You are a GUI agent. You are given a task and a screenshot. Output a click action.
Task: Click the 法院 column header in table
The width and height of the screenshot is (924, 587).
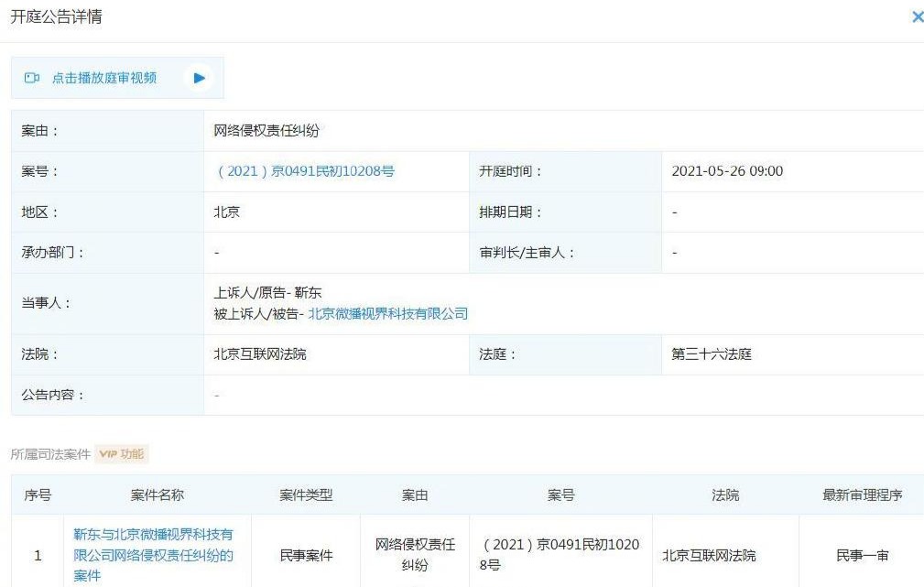point(725,495)
